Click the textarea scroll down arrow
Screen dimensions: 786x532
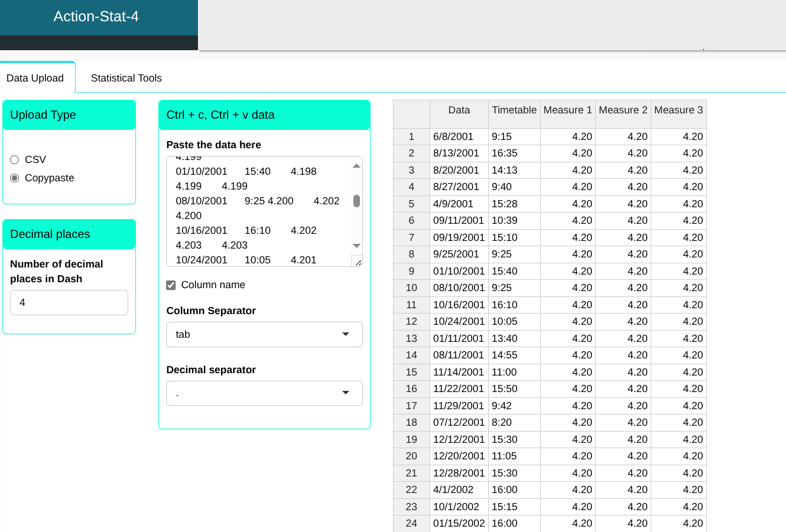click(x=356, y=246)
